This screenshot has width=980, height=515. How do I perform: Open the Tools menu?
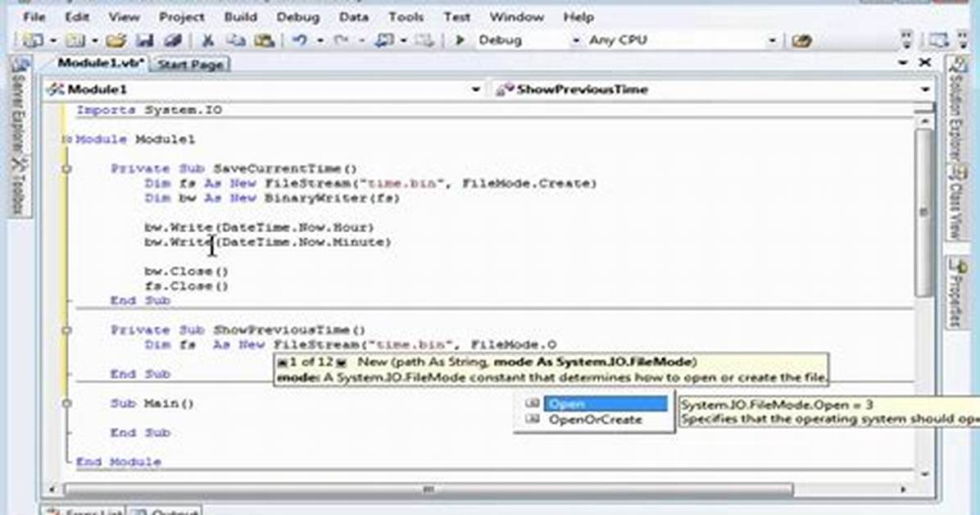click(x=406, y=17)
